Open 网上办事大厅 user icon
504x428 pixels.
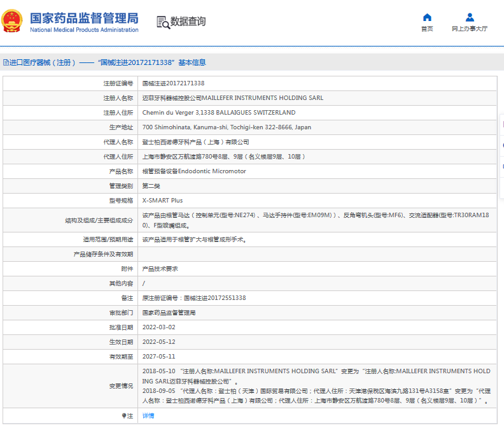click(x=470, y=17)
